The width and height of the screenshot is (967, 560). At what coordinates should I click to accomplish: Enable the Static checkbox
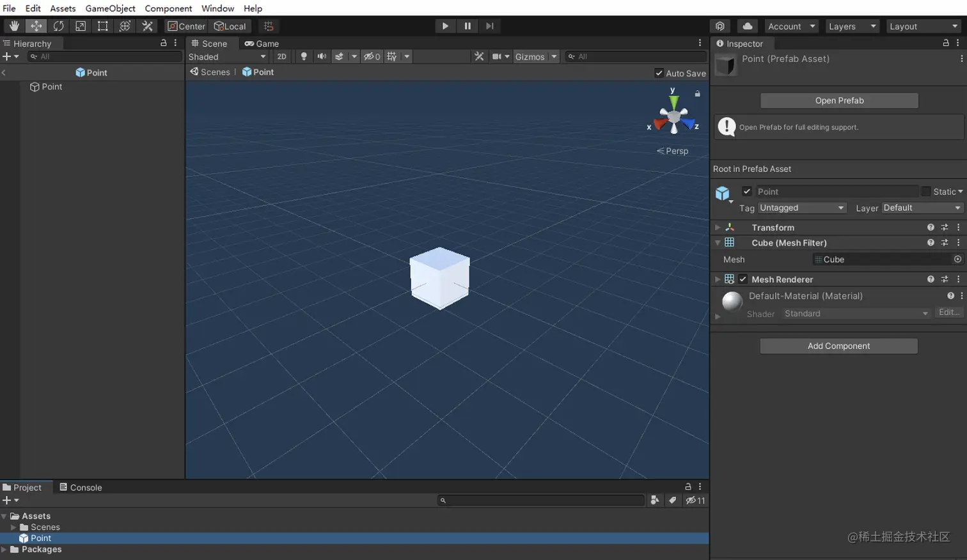tap(925, 192)
